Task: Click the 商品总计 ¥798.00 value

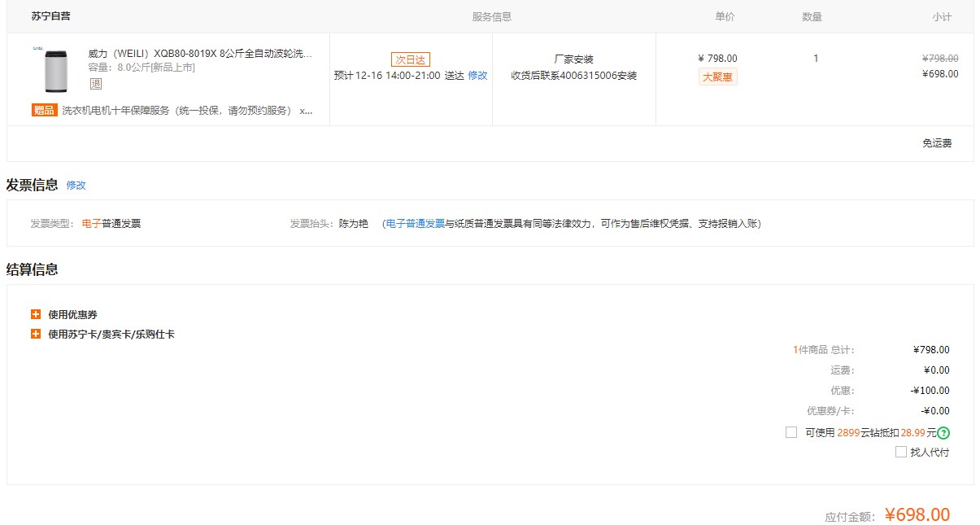Action: pyautogui.click(x=931, y=350)
